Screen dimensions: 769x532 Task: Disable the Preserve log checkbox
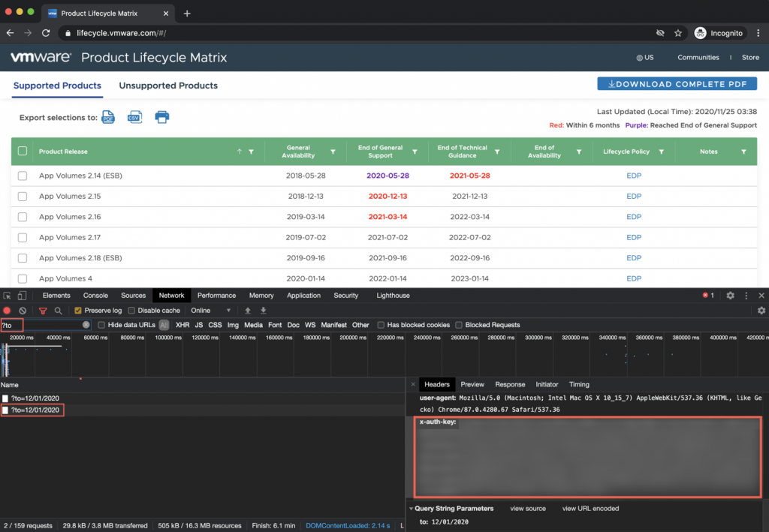pos(77,311)
